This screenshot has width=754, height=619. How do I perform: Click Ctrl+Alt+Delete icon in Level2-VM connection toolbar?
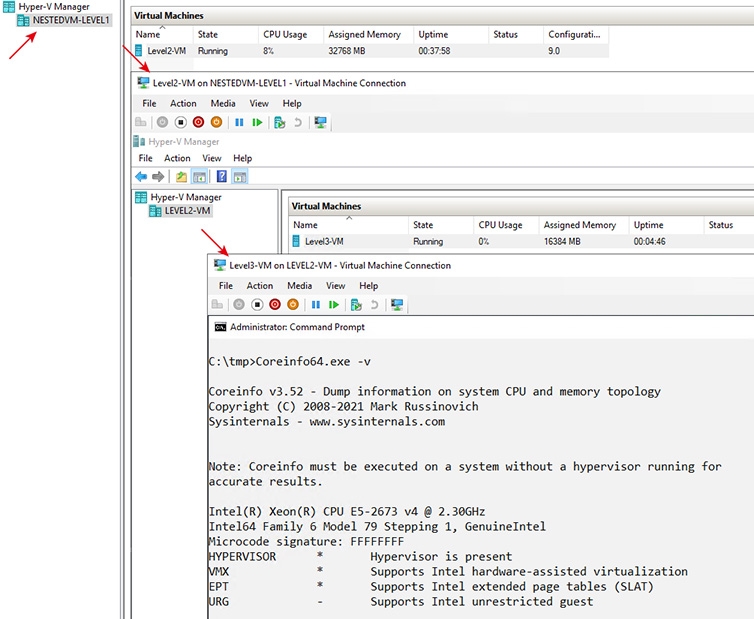(x=140, y=122)
